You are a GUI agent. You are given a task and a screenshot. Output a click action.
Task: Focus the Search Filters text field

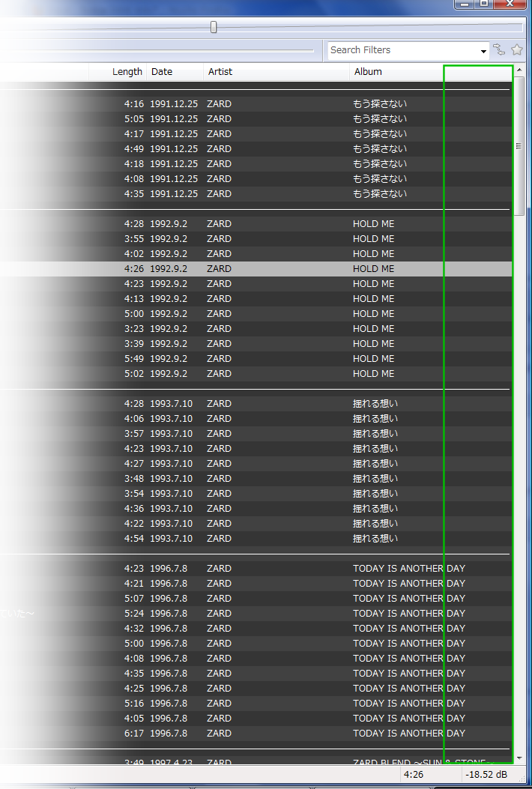403,50
